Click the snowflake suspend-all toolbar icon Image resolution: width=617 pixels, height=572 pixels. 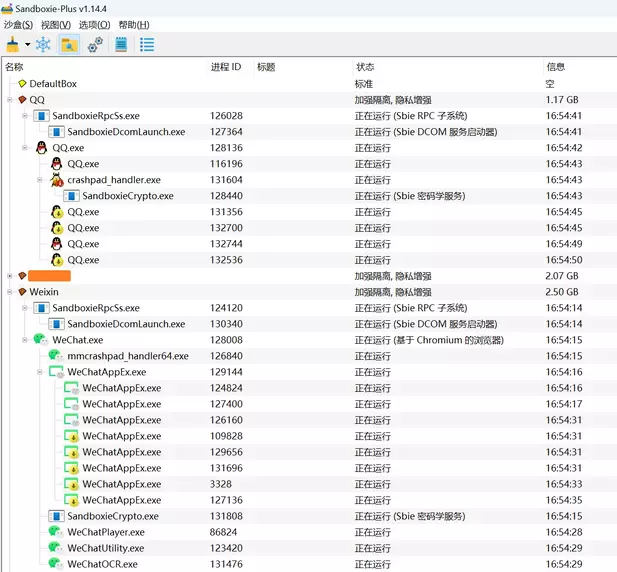click(43, 44)
